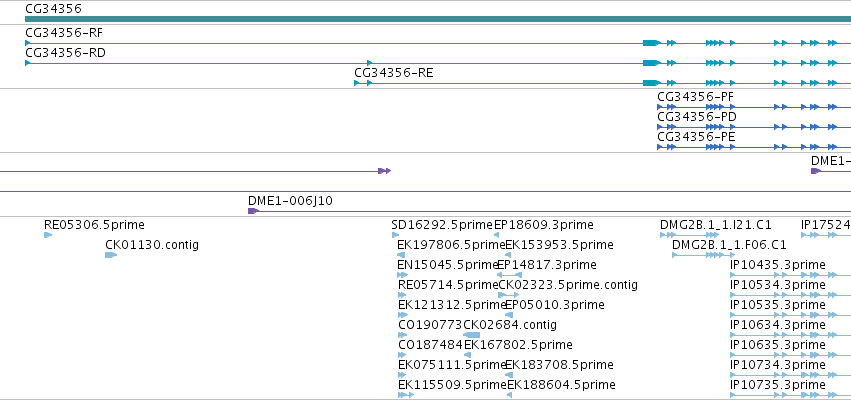Screen dimensions: 851x400
Task: Click the wide arrow glyph under CK02684.contig
Action: coord(472,335)
